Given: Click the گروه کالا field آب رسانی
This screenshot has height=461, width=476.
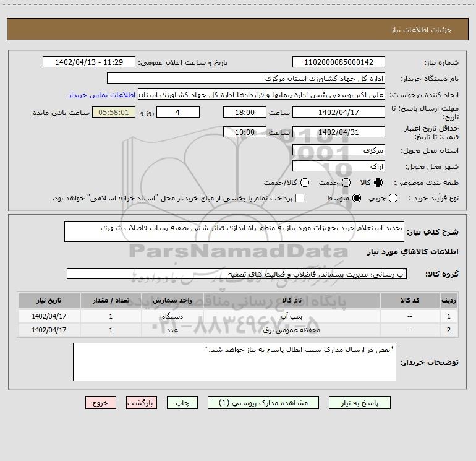Looking at the screenshot, I should point(237,274).
